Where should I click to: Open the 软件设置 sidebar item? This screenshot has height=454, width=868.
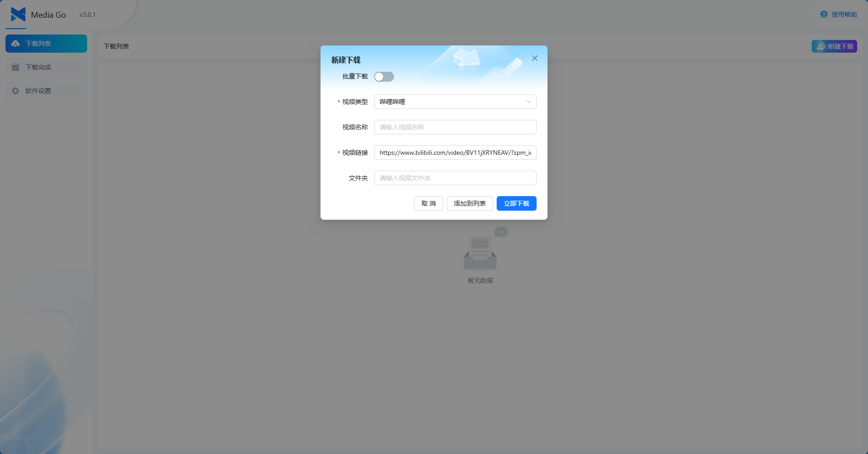click(x=46, y=91)
